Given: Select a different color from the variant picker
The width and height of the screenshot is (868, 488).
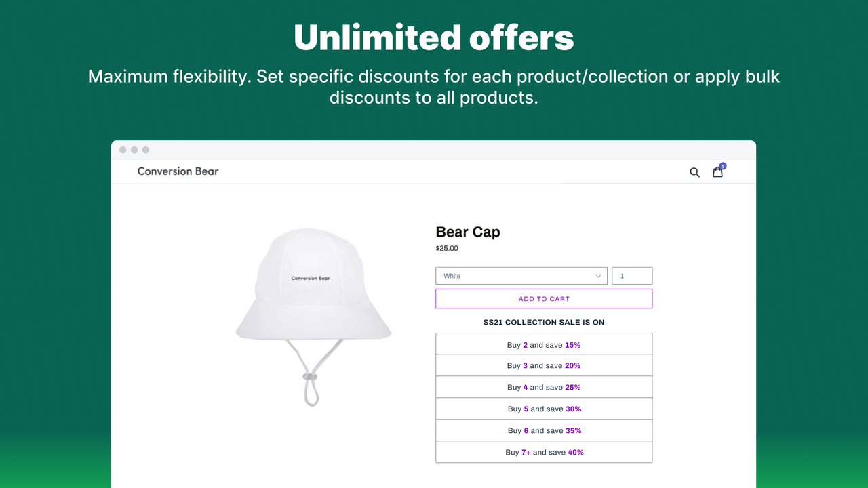Looking at the screenshot, I should (521, 275).
